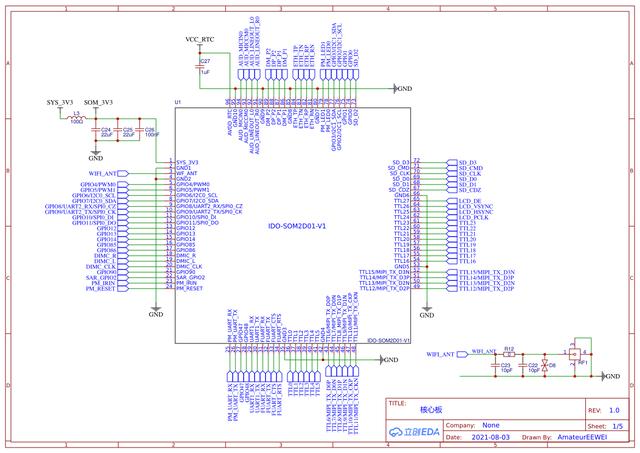Select the GND symbol next to RF1 circuit
Viewport: 640px width, 453px height.
pos(611,376)
